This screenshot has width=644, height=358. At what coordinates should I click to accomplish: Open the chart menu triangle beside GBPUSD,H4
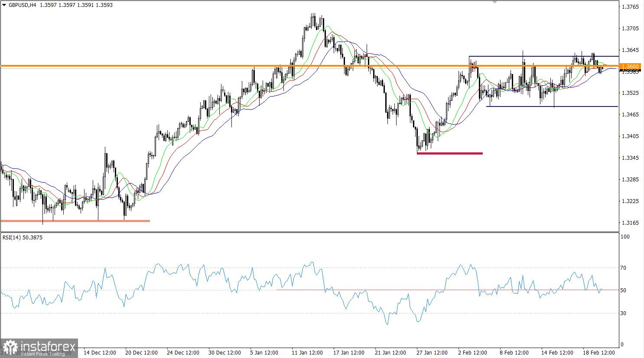[x=4, y=5]
